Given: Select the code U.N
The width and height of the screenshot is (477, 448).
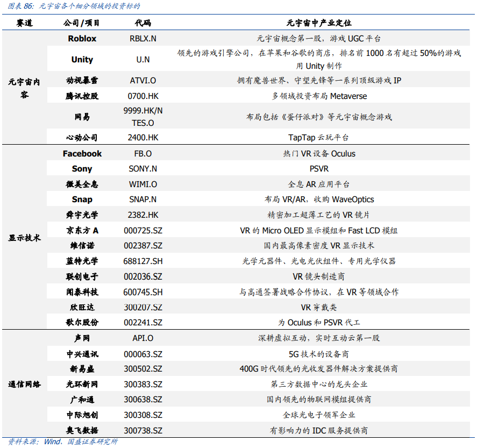Looking at the screenshot, I should coord(143,60).
